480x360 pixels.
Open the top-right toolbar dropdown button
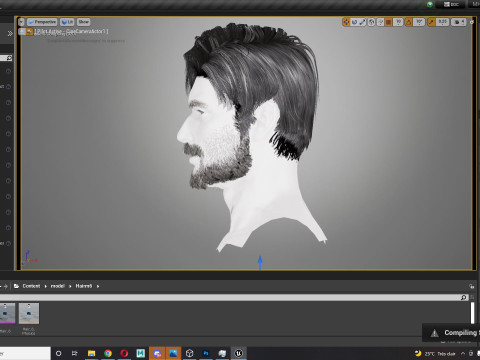(451, 4)
